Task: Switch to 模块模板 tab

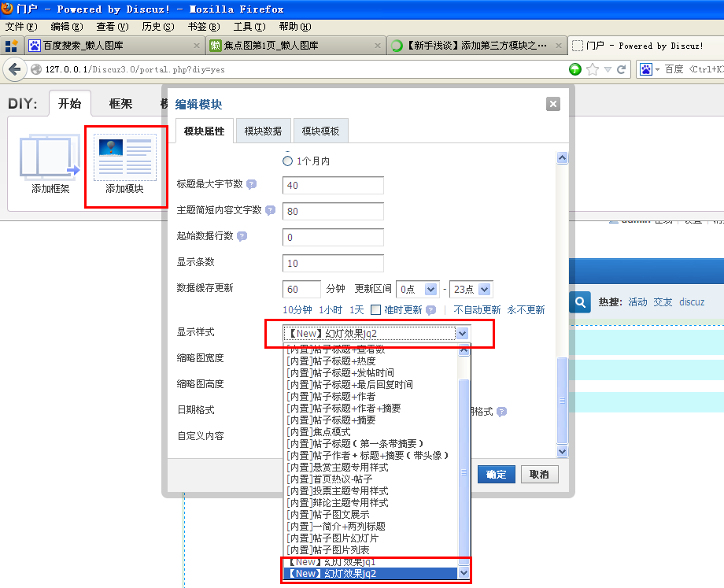Action: click(320, 131)
